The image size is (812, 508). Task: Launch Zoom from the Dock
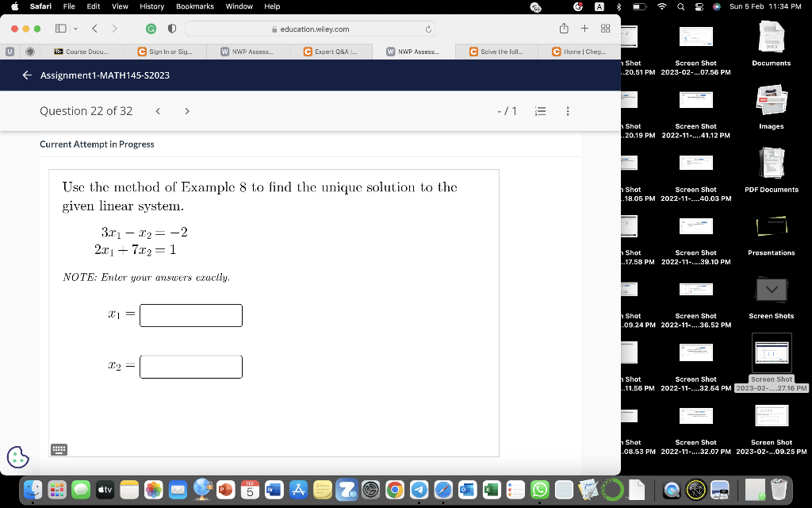click(347, 491)
